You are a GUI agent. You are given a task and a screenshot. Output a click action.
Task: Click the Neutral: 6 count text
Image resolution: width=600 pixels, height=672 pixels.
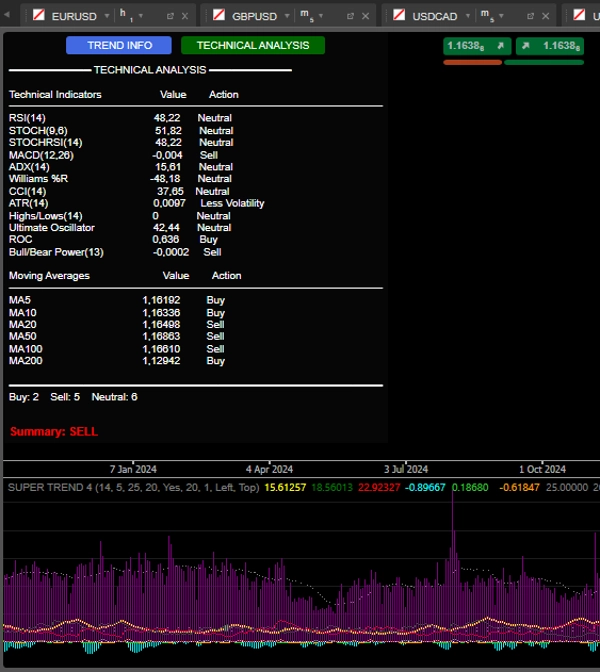[114, 397]
